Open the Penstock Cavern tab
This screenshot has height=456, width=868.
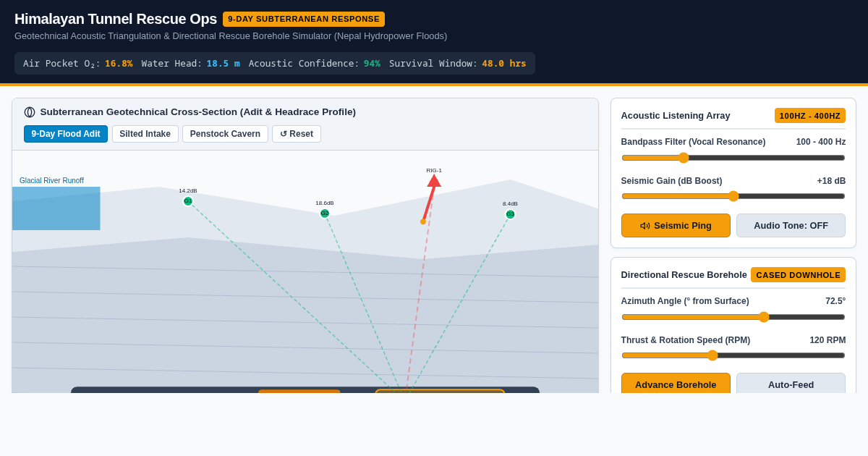pos(225,134)
